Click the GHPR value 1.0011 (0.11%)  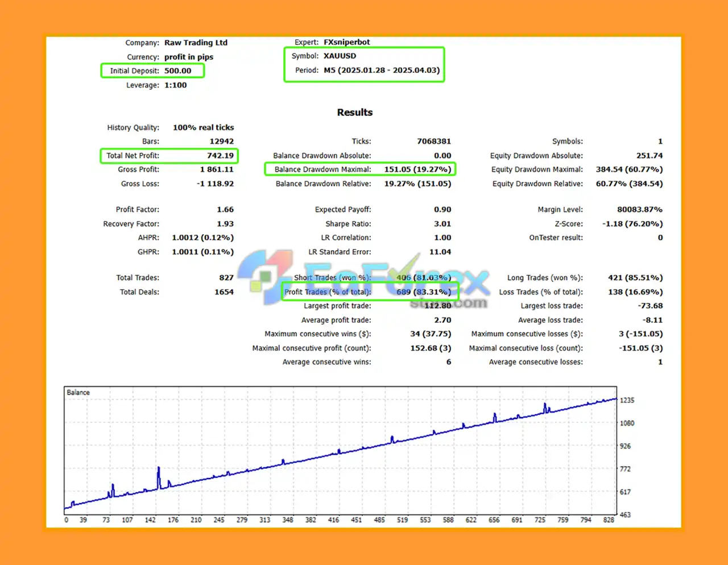(x=203, y=252)
